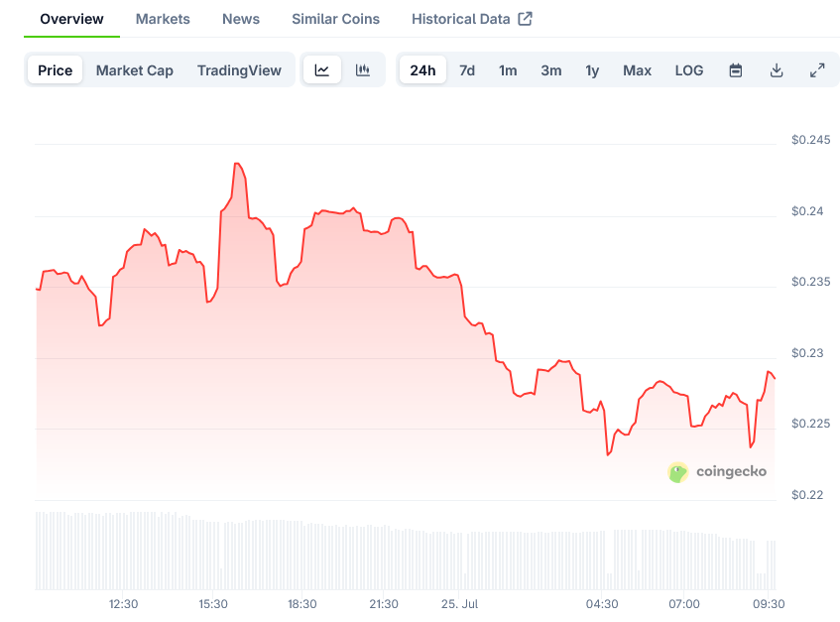
Task: Select the Overview tab
Action: click(71, 19)
